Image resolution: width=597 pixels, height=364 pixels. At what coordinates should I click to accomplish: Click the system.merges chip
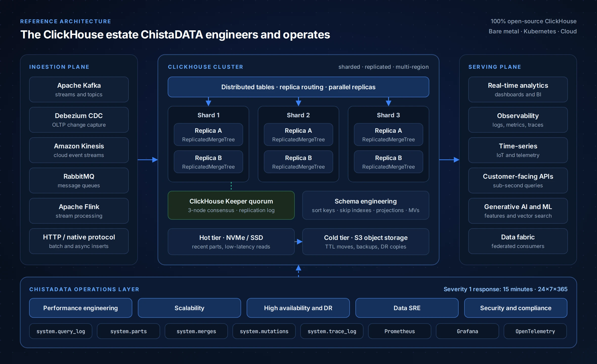[x=196, y=331]
